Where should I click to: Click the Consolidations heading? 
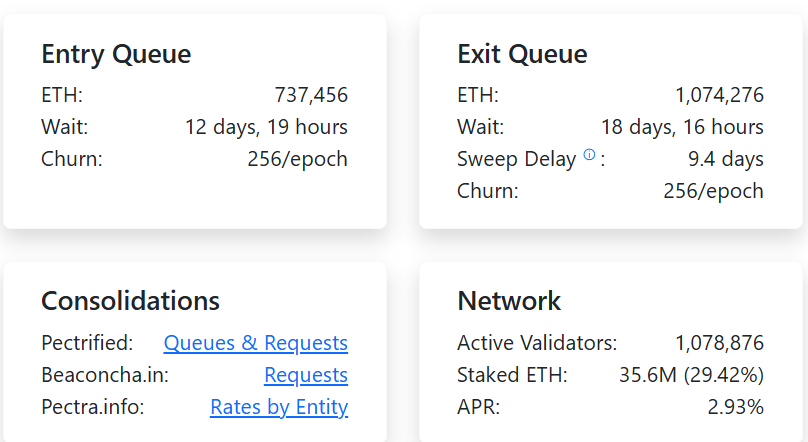click(130, 301)
